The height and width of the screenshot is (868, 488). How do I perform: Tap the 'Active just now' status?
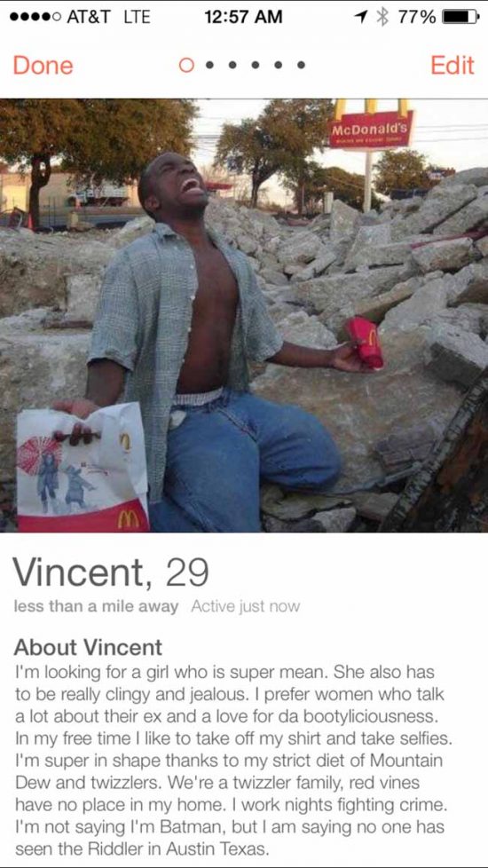point(245,607)
